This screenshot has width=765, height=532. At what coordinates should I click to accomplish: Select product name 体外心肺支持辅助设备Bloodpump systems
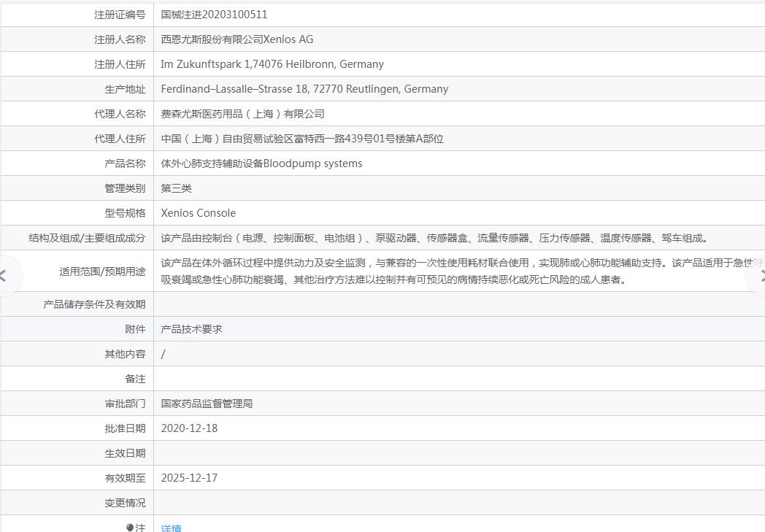click(261, 163)
